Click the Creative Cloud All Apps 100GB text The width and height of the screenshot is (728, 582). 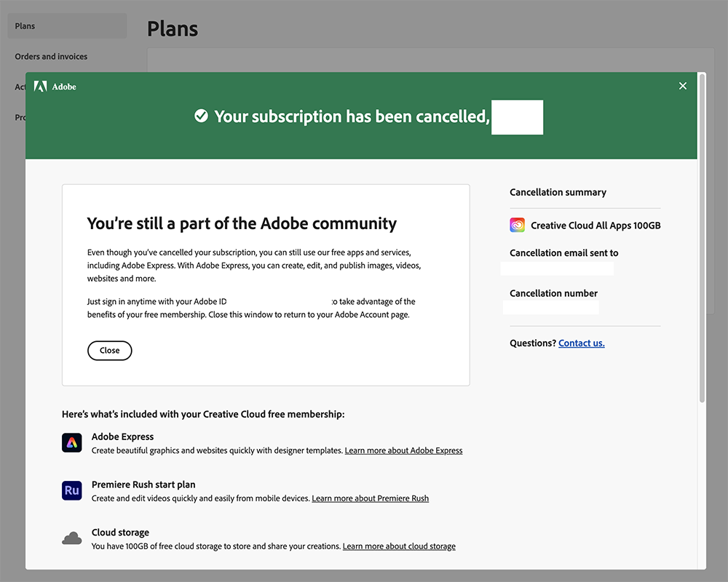596,226
